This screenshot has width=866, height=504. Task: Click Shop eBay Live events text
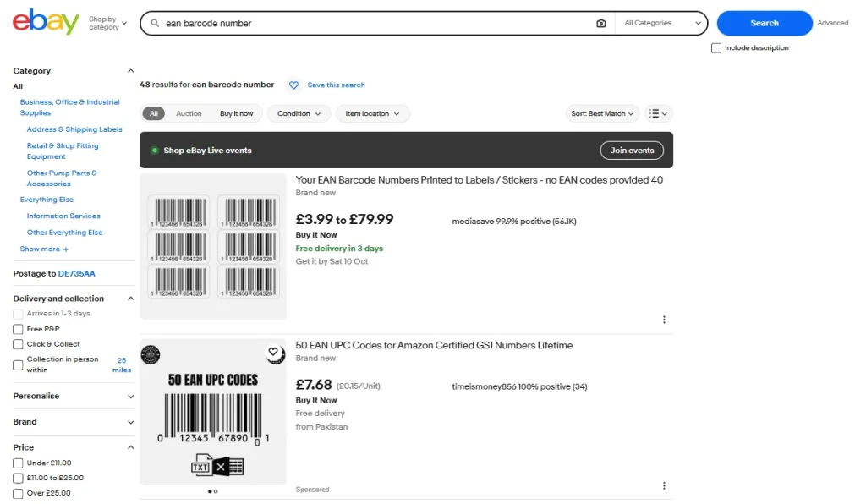click(x=207, y=151)
